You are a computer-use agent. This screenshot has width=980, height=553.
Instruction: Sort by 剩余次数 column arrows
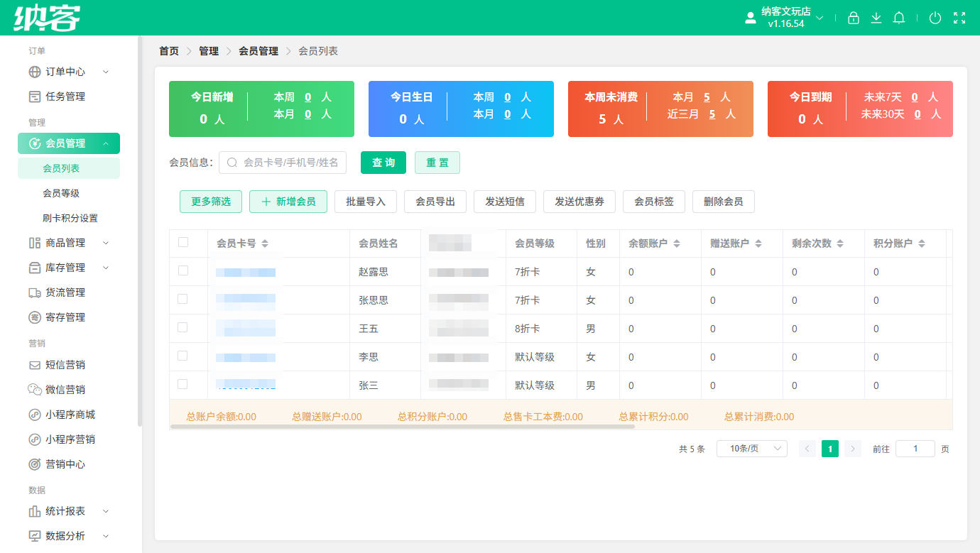tap(840, 243)
